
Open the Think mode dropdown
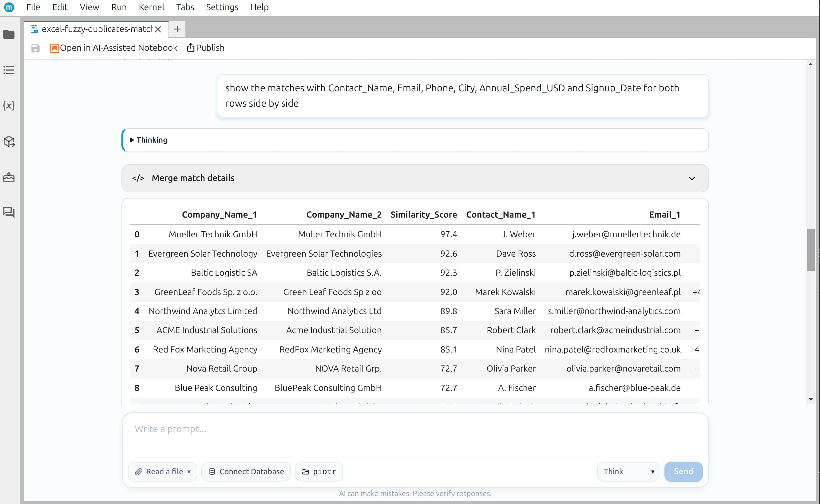coord(628,471)
